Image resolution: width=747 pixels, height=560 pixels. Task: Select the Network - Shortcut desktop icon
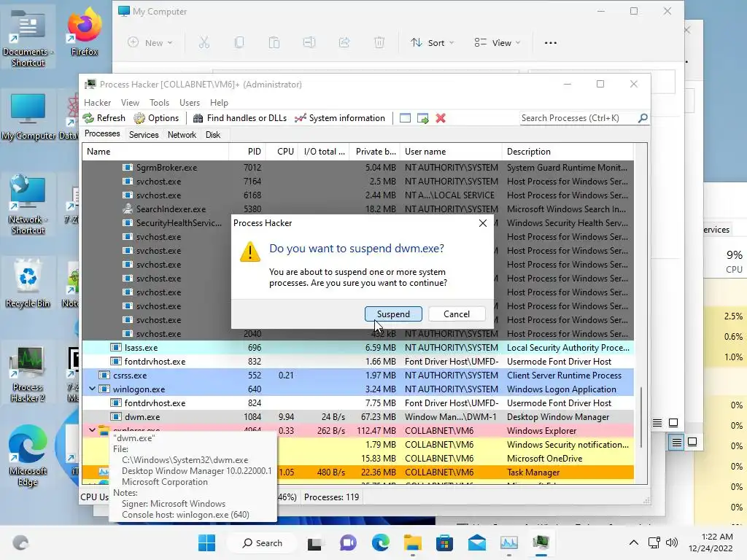point(28,205)
